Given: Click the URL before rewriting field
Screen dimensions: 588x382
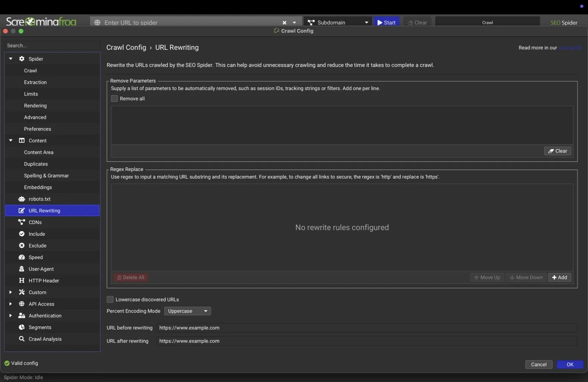Looking at the screenshot, I should tap(366, 328).
